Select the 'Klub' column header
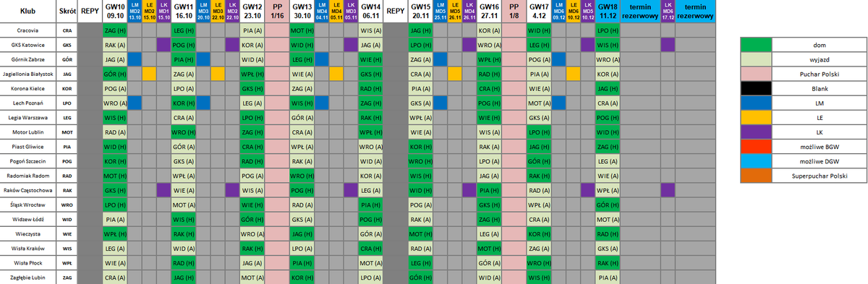This screenshot has height=284, width=868. pos(28,12)
